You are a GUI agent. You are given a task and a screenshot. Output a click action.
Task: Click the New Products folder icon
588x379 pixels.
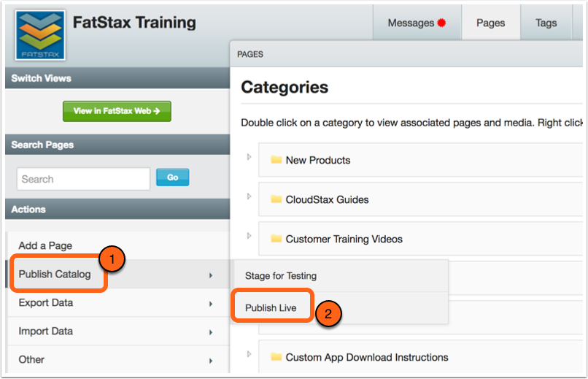(276, 160)
